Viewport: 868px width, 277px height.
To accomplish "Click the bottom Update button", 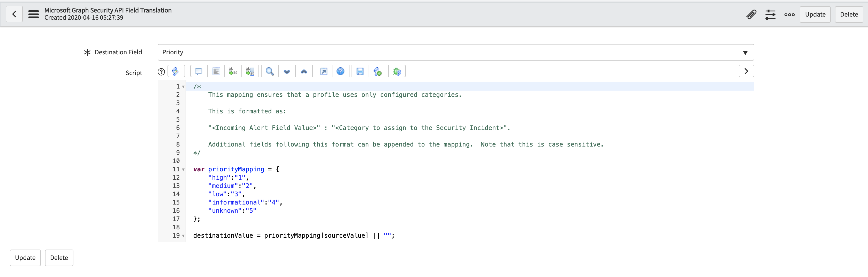I will pyautogui.click(x=25, y=258).
